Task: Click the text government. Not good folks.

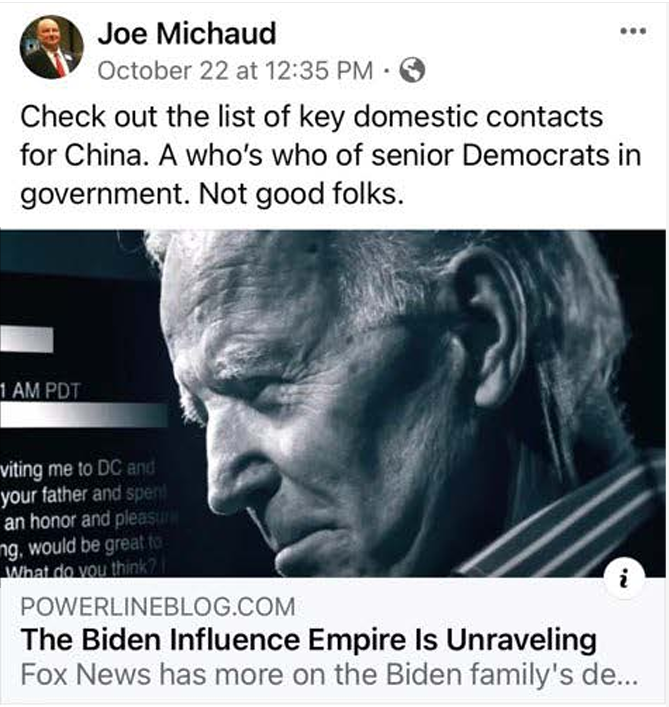Action: (212, 194)
